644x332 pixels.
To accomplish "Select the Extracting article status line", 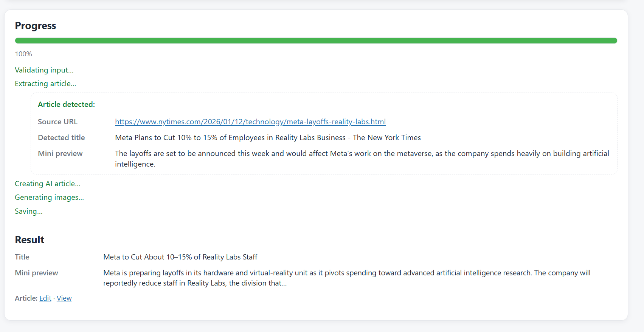I will pos(45,83).
